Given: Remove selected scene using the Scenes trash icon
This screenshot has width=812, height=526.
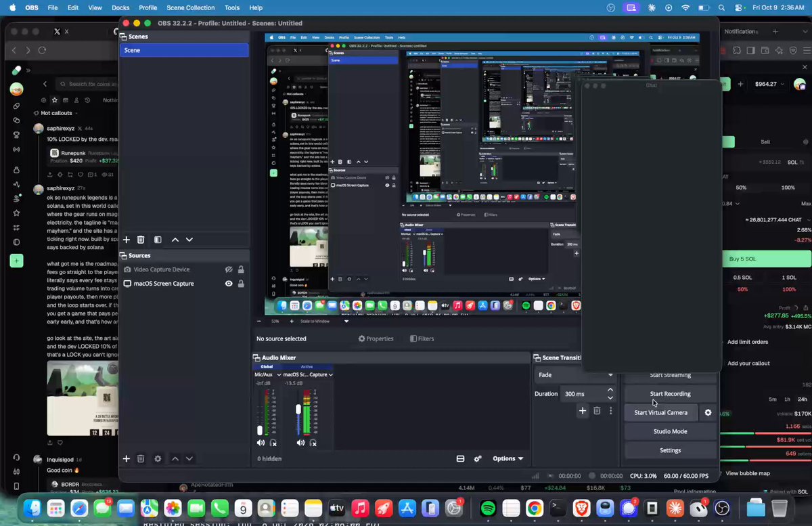Looking at the screenshot, I should 141,240.
